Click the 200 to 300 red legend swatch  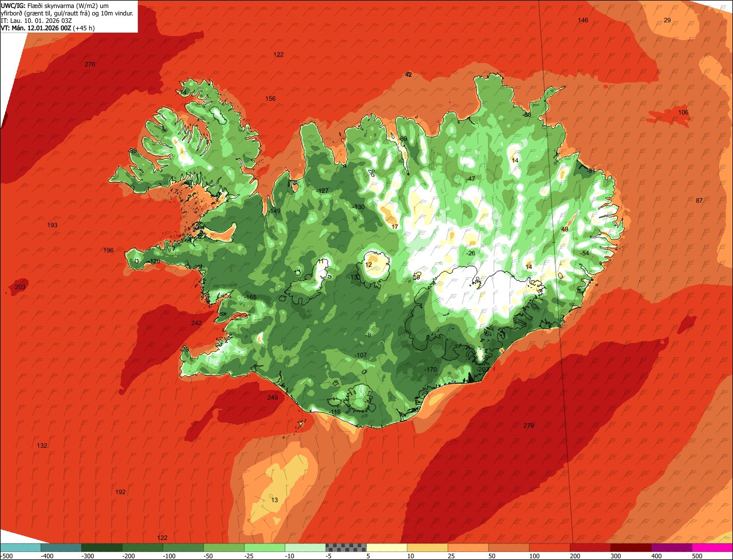point(590,547)
